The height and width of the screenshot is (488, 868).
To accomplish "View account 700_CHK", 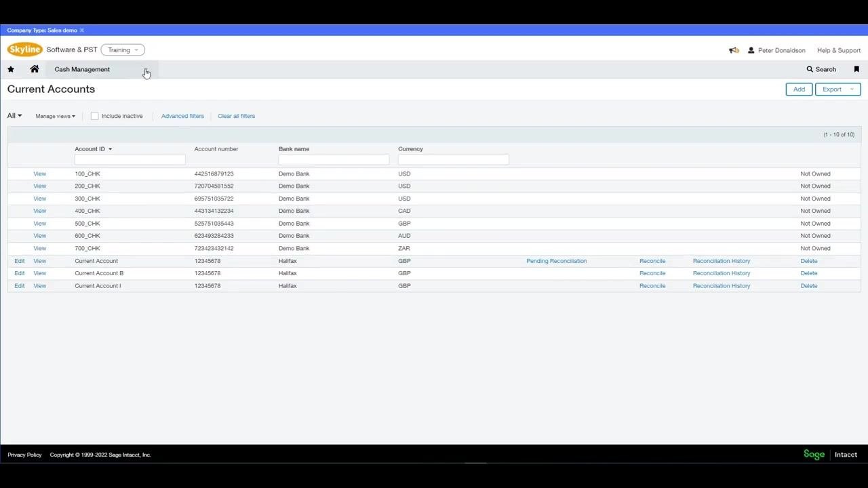I will click(40, 248).
